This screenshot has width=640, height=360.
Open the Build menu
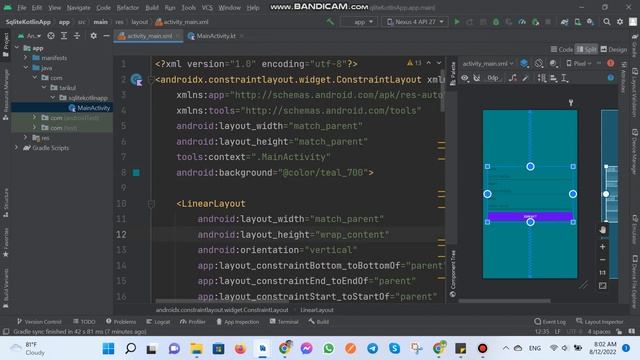pos(152,7)
